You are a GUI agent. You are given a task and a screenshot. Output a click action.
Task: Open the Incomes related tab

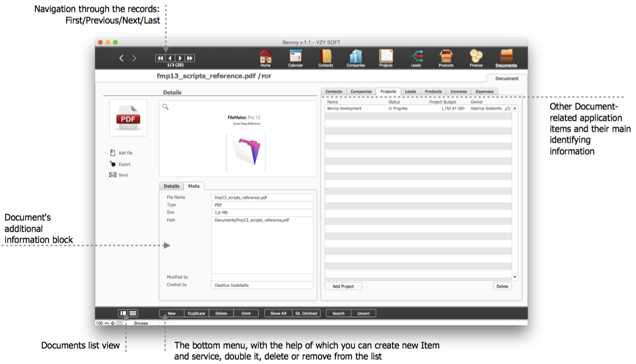click(x=458, y=91)
